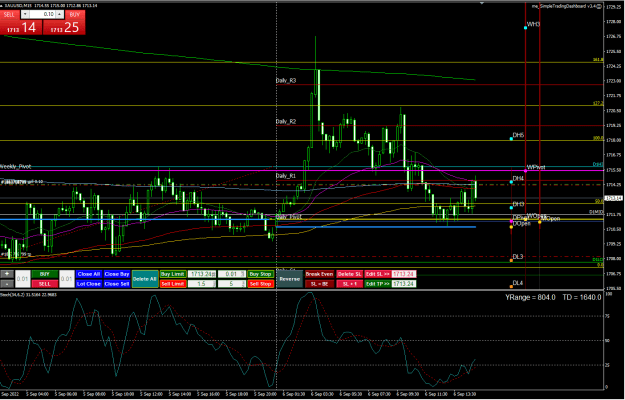This screenshot has height=400, width=625.
Task: Click the SL = BE button
Action: [x=319, y=284]
